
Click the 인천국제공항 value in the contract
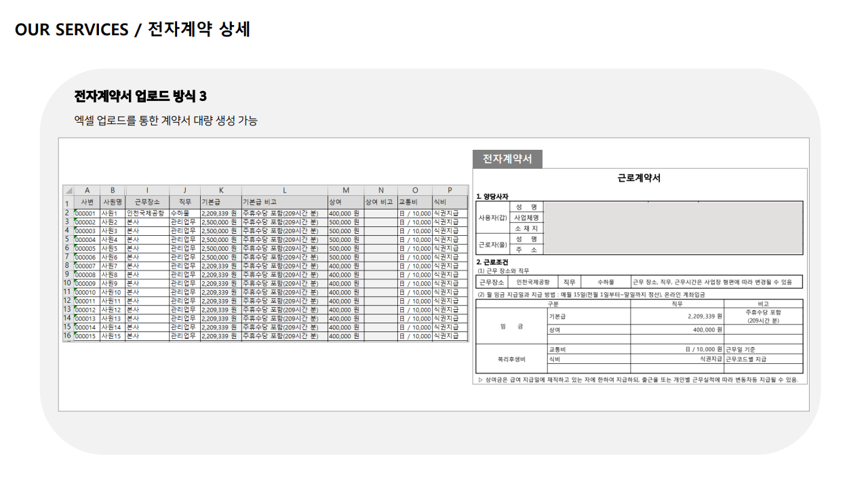click(x=533, y=281)
